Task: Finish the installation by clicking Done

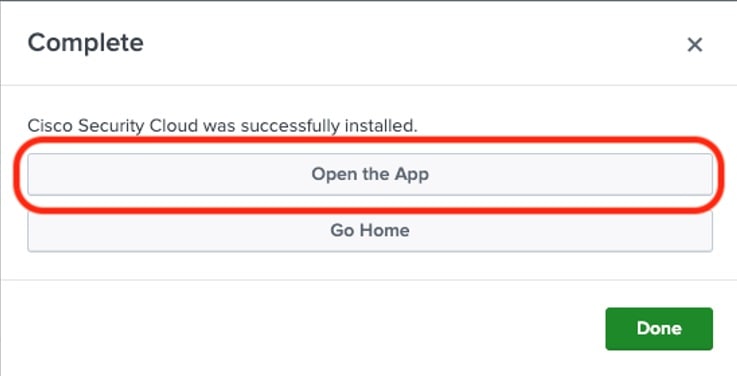Action: click(x=659, y=329)
